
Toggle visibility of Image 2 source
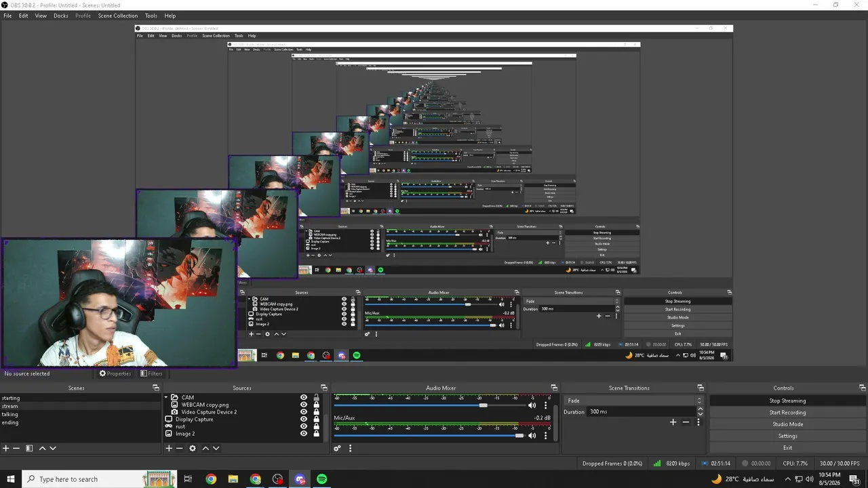coord(304,434)
